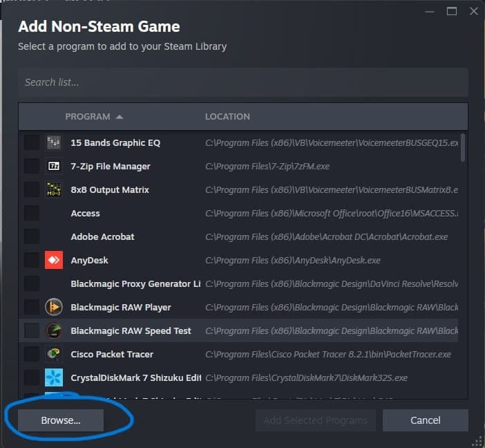Click the VoicemeeterBUSGEQ15 location path
This screenshot has height=448, width=485.
point(332,142)
